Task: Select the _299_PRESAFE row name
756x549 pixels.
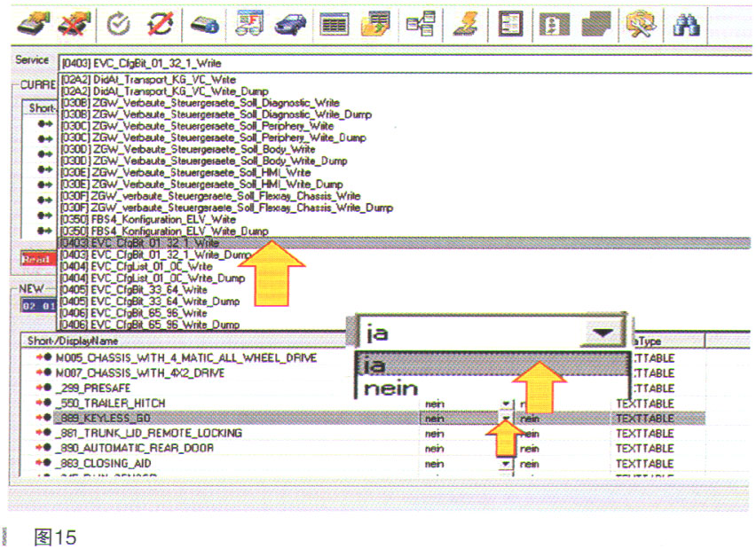Action: pos(93,388)
